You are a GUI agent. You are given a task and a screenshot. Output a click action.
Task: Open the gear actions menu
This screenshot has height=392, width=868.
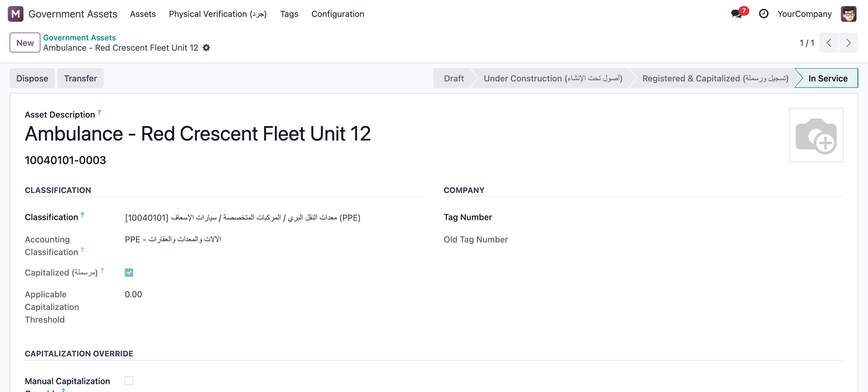coord(206,48)
